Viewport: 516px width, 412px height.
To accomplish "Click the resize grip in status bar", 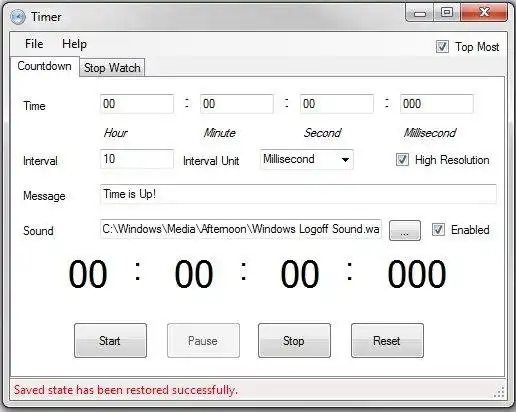I will (499, 392).
